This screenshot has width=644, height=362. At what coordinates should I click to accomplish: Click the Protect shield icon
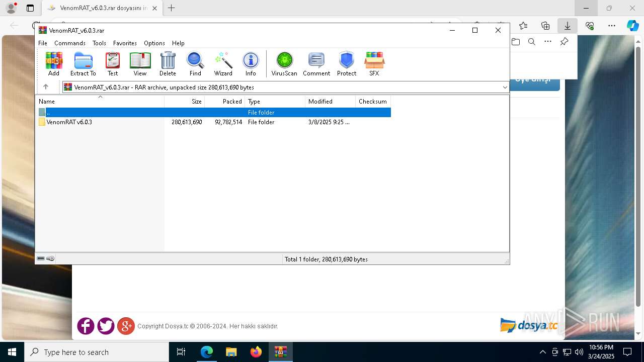(347, 64)
